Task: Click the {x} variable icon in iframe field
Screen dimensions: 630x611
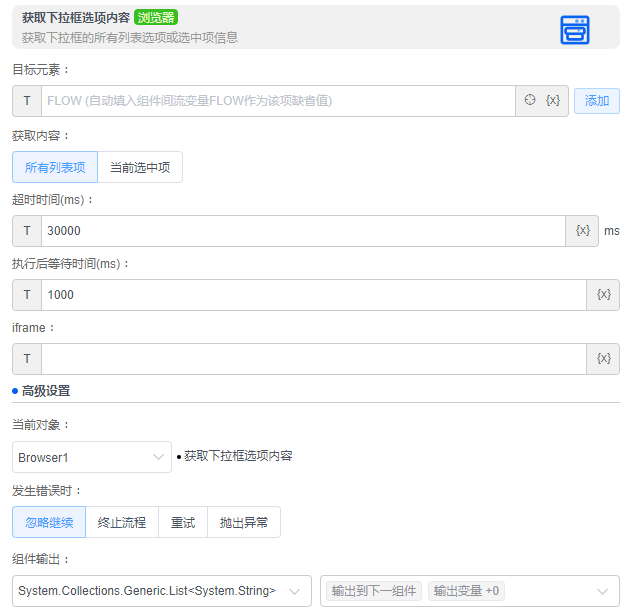Action: (x=603, y=358)
